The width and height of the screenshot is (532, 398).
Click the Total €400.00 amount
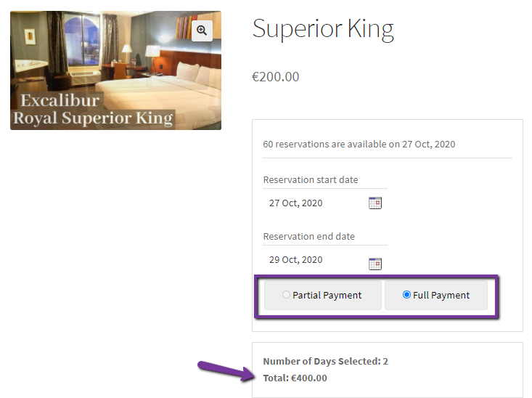(295, 378)
